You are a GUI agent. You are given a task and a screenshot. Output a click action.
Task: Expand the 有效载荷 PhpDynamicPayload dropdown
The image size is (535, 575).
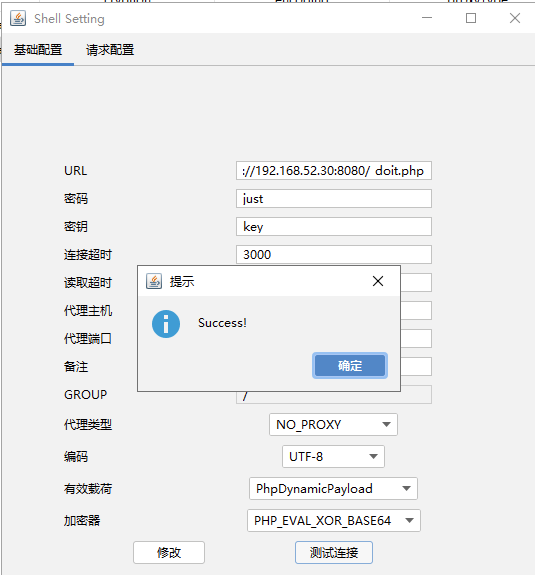coord(333,488)
